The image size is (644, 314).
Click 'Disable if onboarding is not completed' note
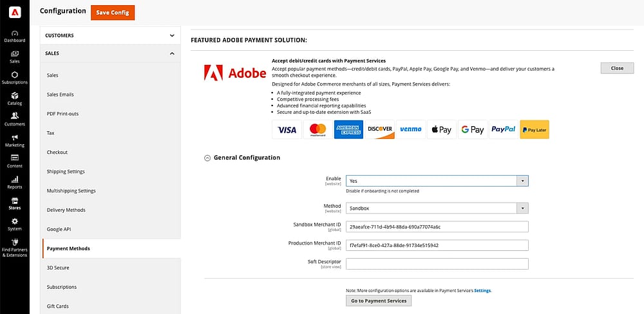click(x=383, y=191)
